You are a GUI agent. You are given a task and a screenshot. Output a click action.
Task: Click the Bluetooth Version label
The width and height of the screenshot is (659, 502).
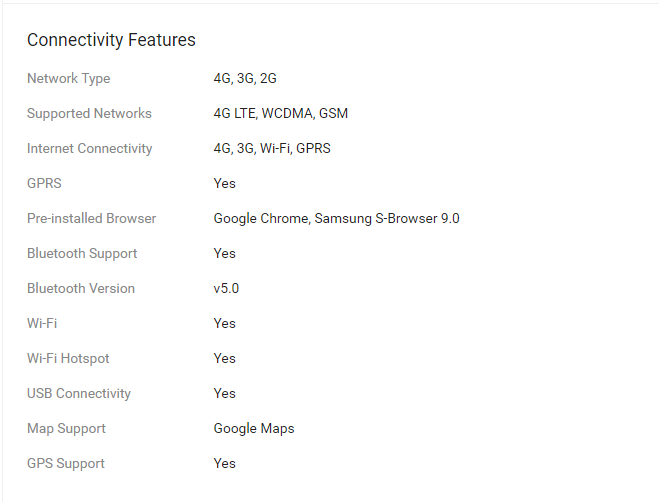[x=81, y=288]
